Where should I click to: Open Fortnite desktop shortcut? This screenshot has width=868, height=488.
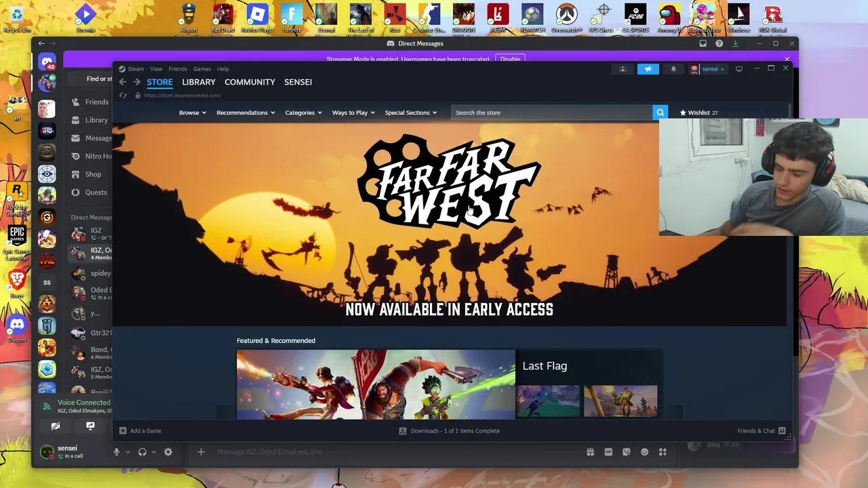pyautogui.click(x=292, y=18)
